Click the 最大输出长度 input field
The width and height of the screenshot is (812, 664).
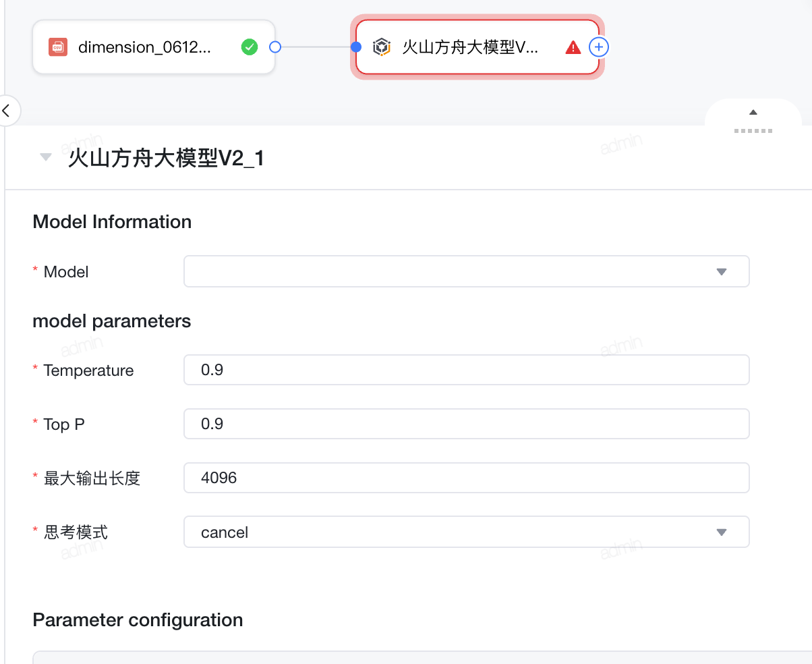(466, 478)
